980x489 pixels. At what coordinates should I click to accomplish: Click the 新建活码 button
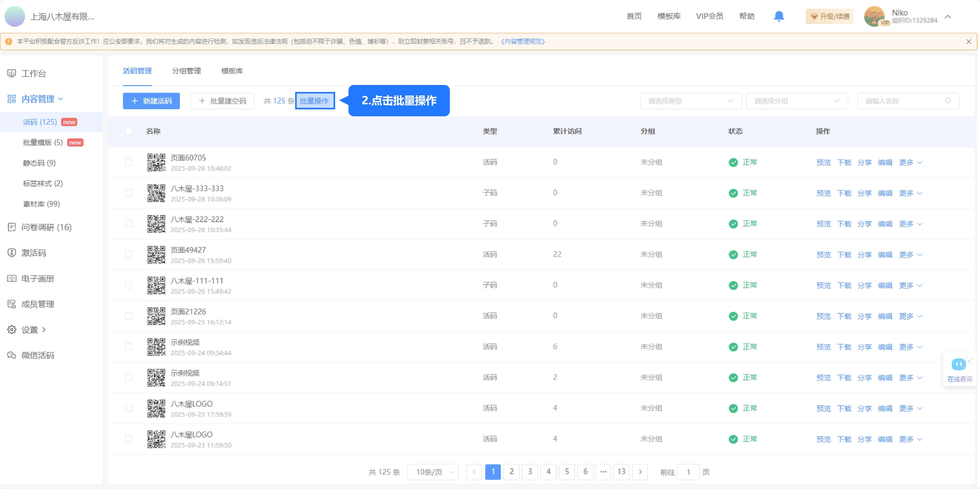coord(151,101)
